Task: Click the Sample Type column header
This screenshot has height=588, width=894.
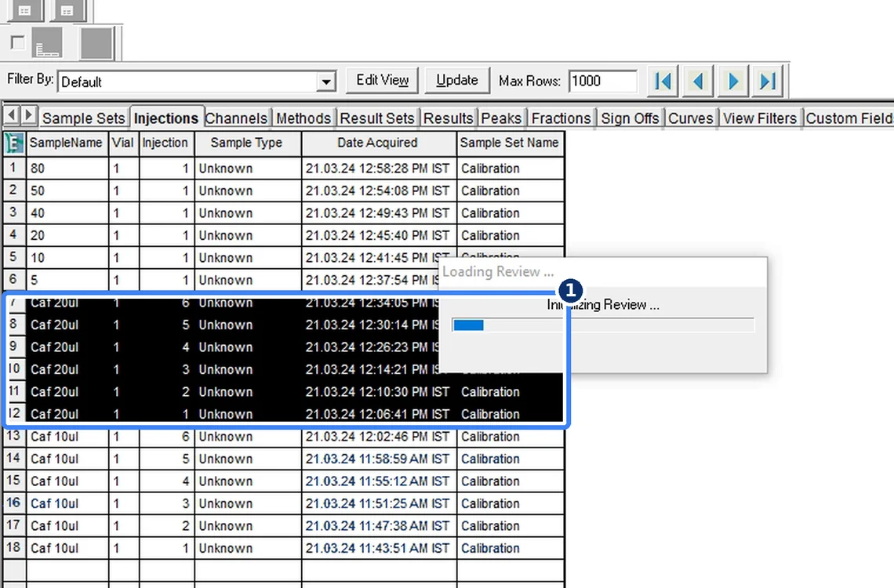Action: [246, 143]
